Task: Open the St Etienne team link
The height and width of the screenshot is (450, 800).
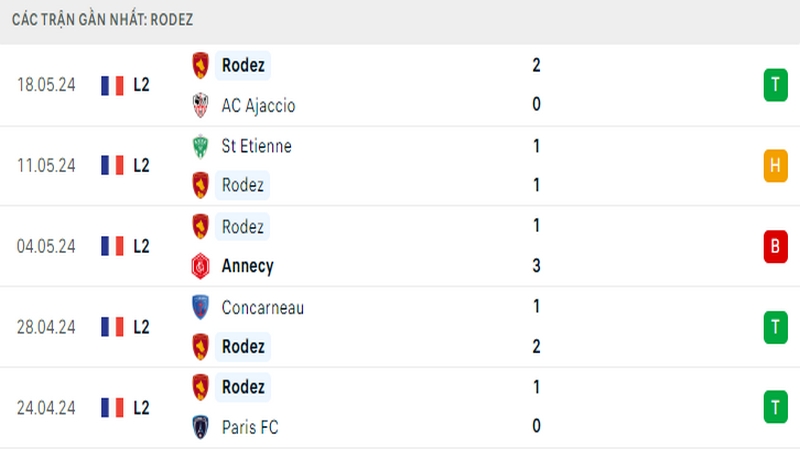Action: coord(257,146)
